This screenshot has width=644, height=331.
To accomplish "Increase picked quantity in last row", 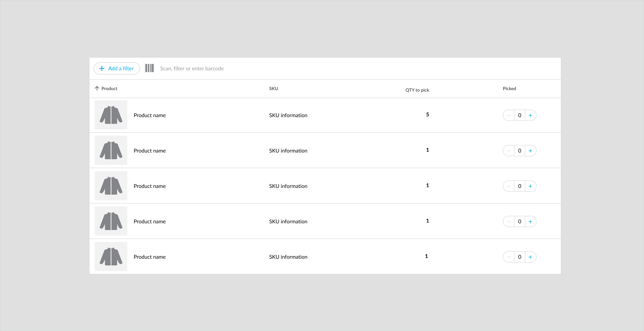I will tap(530, 257).
